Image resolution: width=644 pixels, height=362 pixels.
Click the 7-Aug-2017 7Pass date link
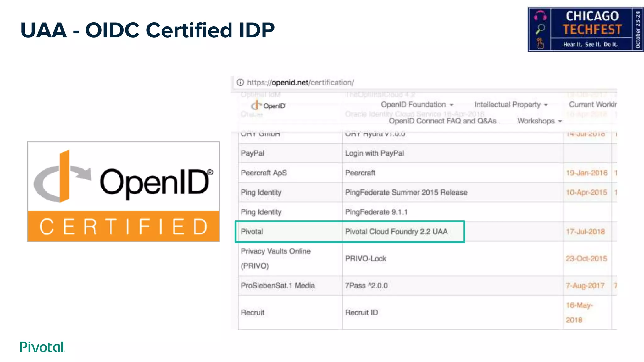click(x=585, y=286)
